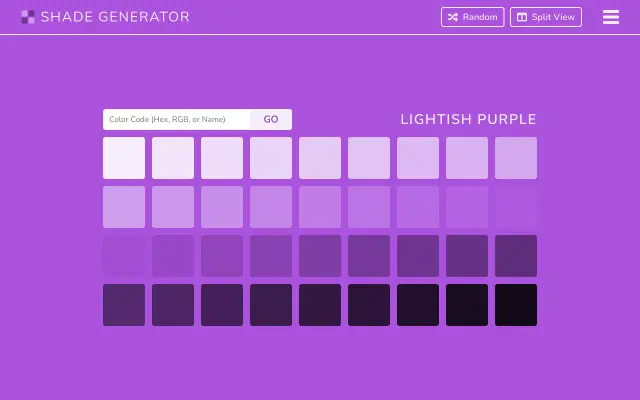Click the fourth swatch in the bottom row
Viewport: 640px width, 400px height.
coord(271,305)
